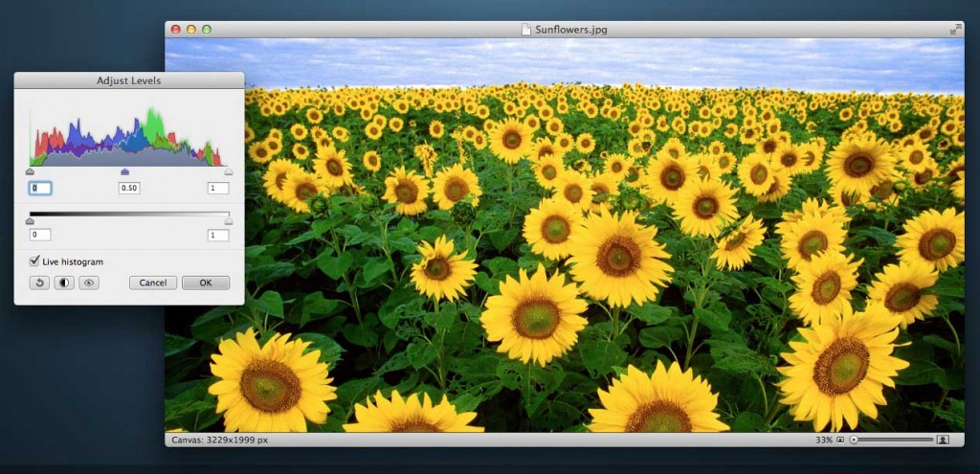Click the output white level field

point(218,236)
